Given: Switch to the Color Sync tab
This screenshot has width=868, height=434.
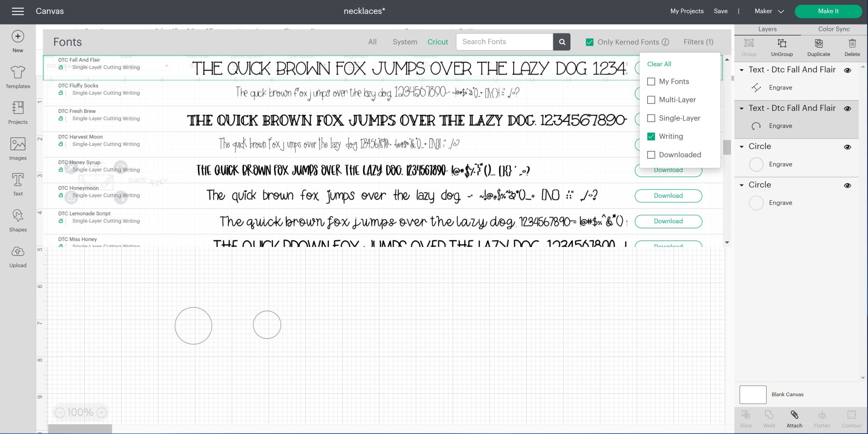Looking at the screenshot, I should 834,29.
